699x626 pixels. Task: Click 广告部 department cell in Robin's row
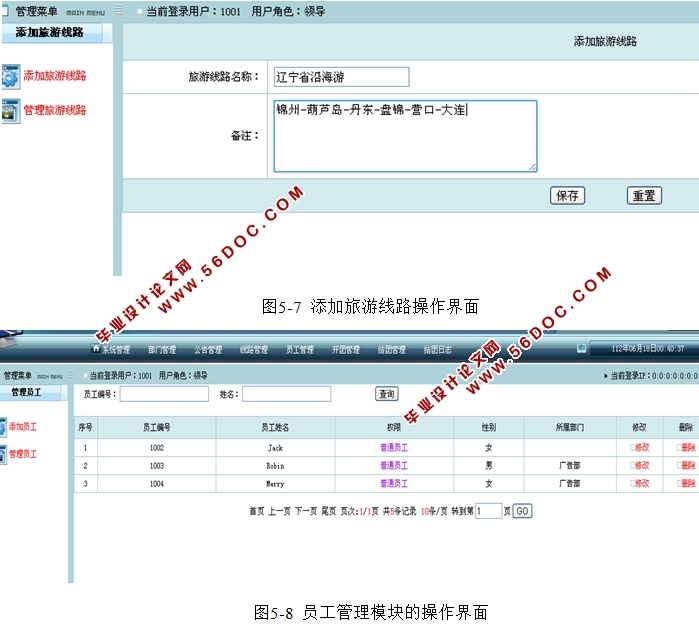click(x=570, y=465)
